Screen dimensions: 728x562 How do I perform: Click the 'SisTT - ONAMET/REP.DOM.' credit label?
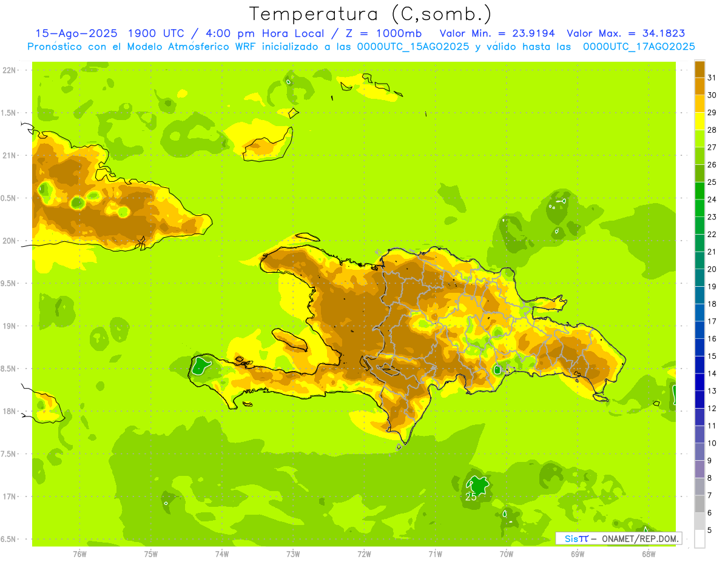tap(619, 538)
